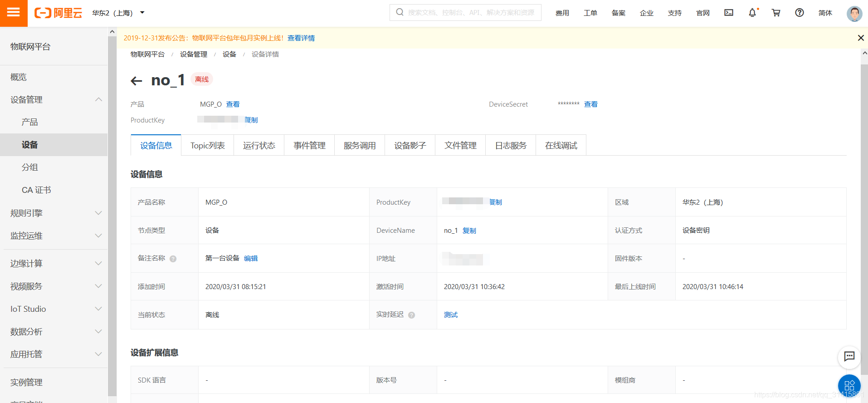Open 官网 in the top bar
868x403 pixels.
tap(703, 13)
